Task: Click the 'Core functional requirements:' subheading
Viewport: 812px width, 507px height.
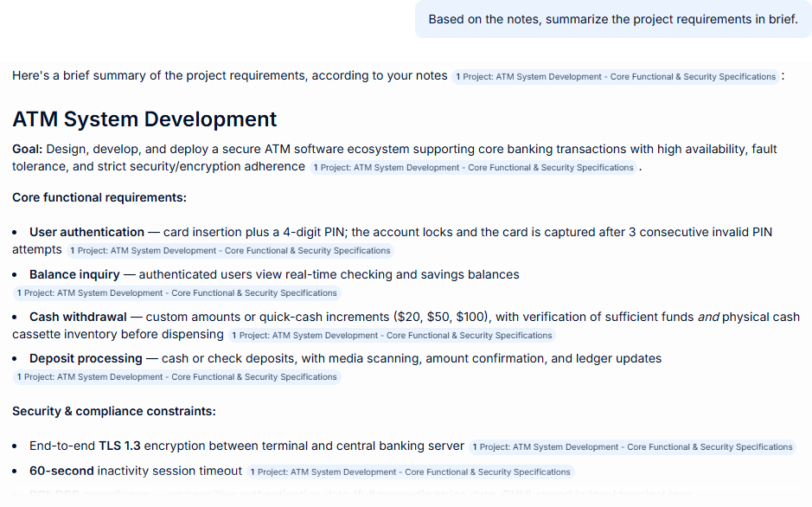Action: [x=99, y=198]
